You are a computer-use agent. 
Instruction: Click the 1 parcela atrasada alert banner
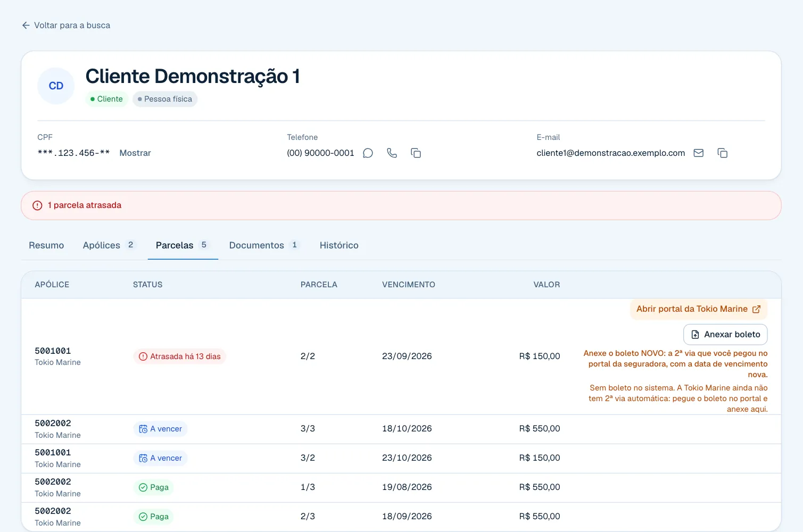[401, 205]
